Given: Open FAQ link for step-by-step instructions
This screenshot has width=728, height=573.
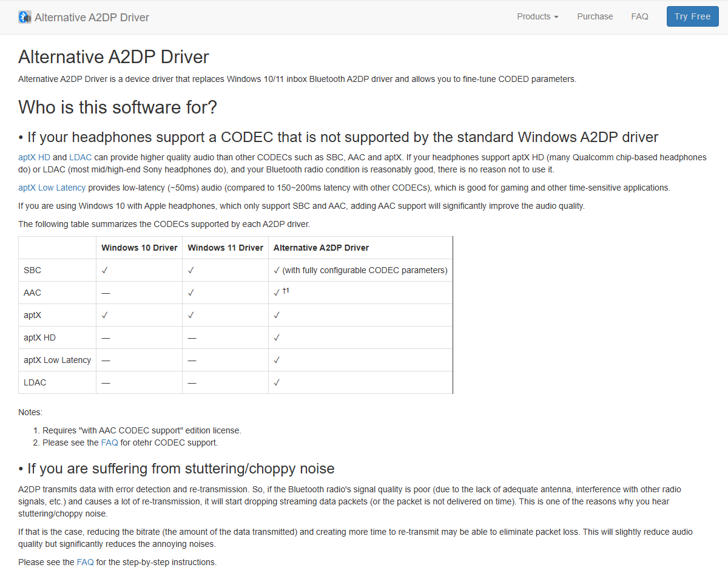Looking at the screenshot, I should 86,562.
